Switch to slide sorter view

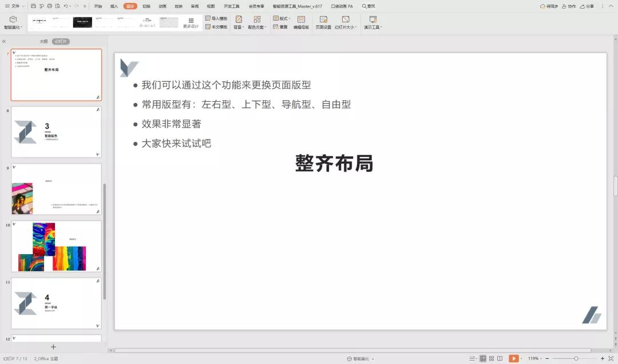(491, 358)
